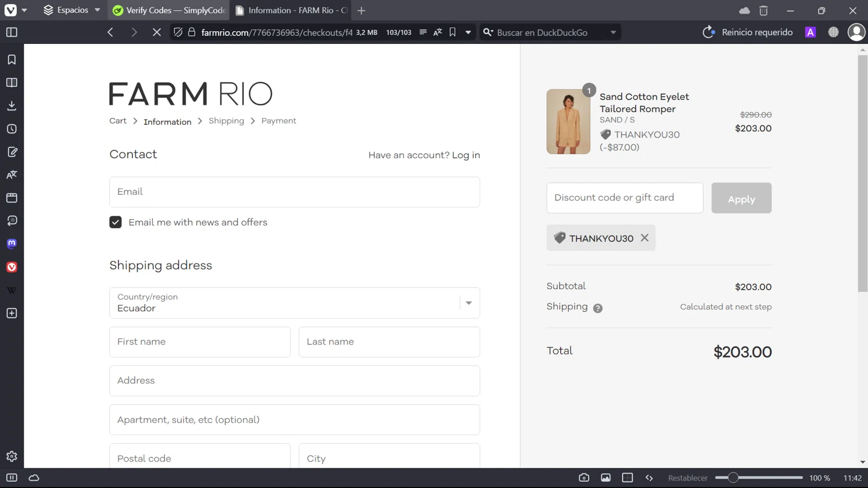Expand search engine dropdown arrow
The height and width of the screenshot is (488, 868).
(613, 32)
